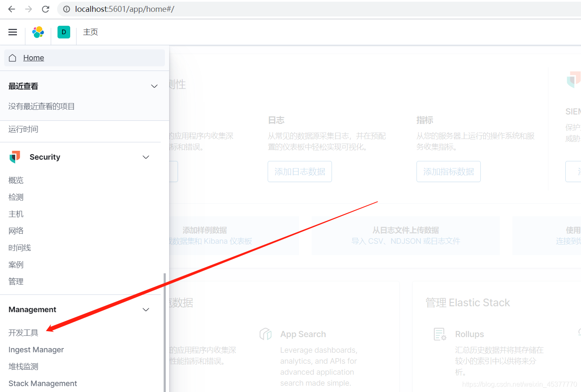Click 添加日志数据 button
Screen dimensions: 581x392
(x=300, y=171)
